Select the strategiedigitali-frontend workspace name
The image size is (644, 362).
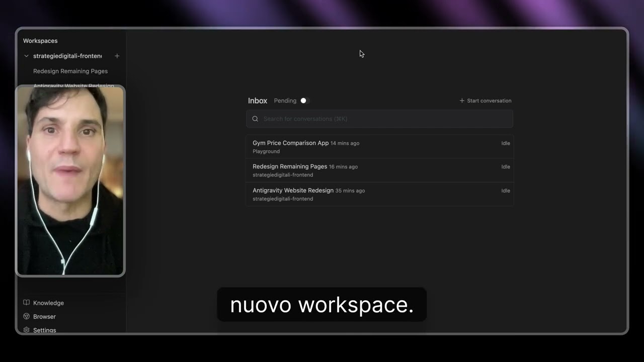click(x=67, y=56)
